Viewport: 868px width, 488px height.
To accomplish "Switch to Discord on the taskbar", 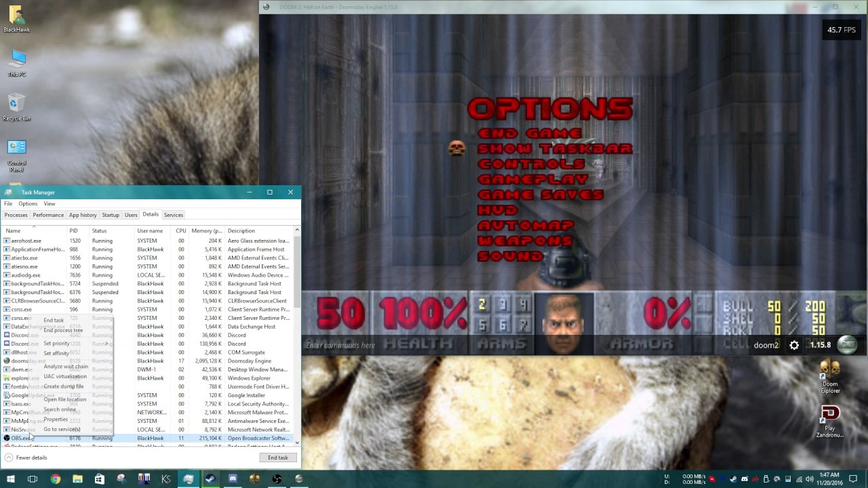I will pyautogui.click(x=233, y=479).
